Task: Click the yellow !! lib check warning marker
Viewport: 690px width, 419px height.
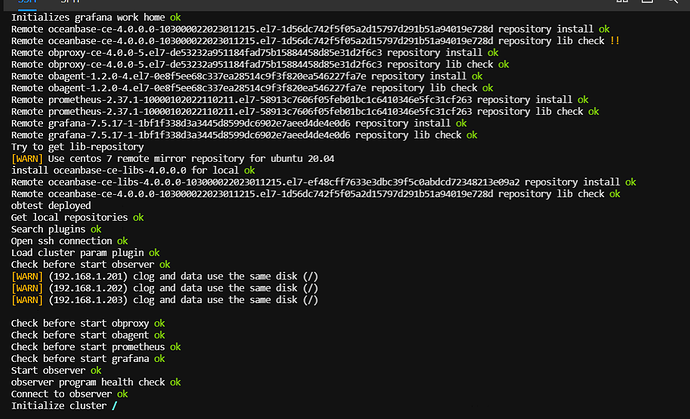Action: coord(615,41)
